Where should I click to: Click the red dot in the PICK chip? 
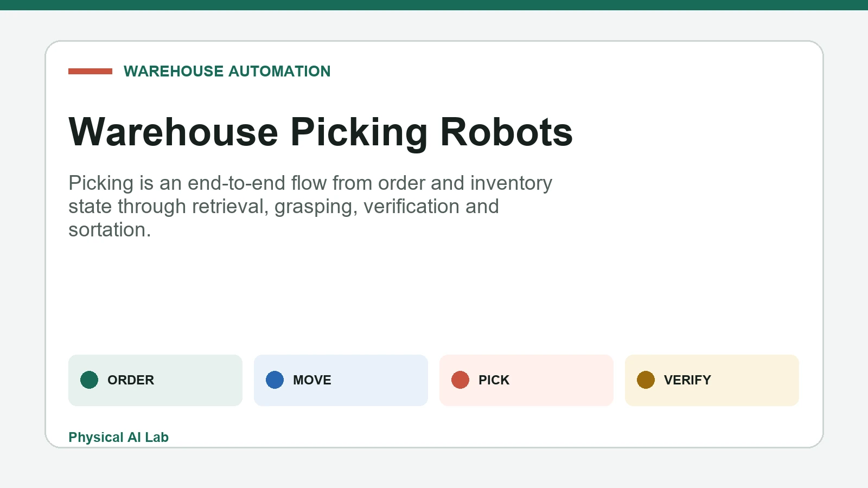coord(460,380)
